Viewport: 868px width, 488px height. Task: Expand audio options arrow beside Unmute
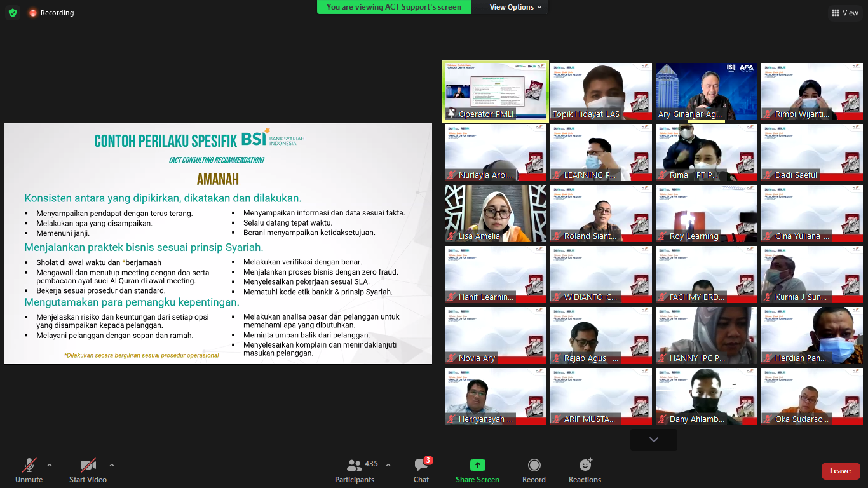50,465
